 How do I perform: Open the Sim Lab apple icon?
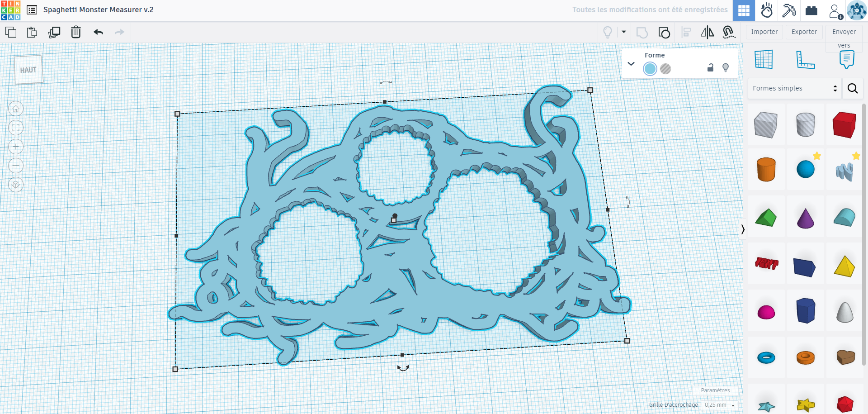coord(767,10)
